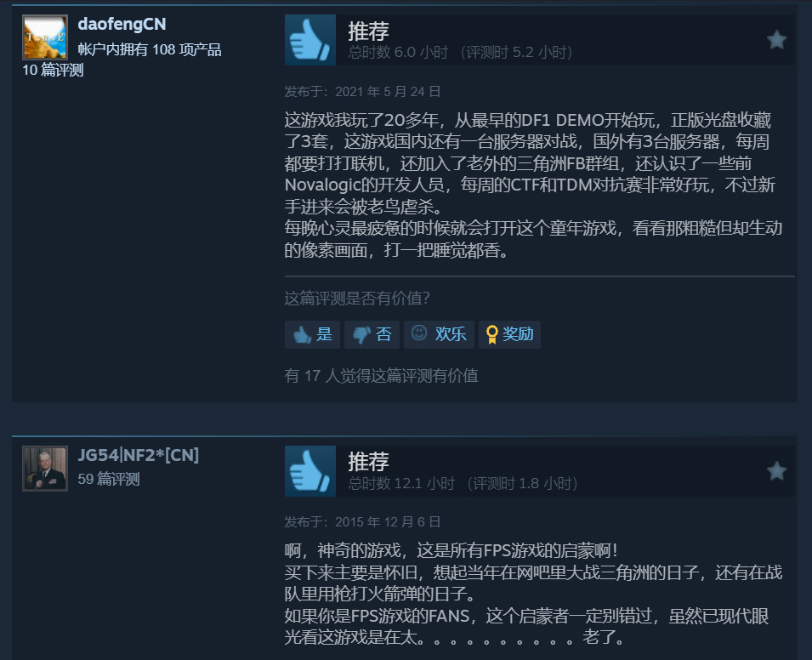The height and width of the screenshot is (660, 812).
Task: Click star icon on daofengCN's review header
Action: (776, 40)
